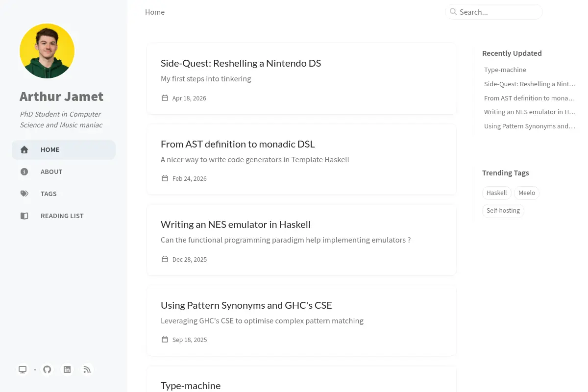Select the Self-hosting trending tag
Image resolution: width=588 pixels, height=392 pixels.
503,211
